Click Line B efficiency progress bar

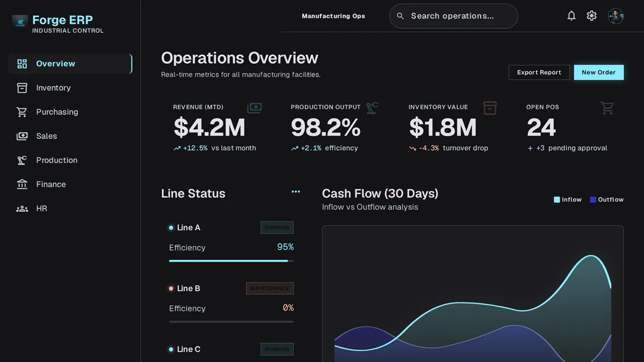pyautogui.click(x=231, y=322)
